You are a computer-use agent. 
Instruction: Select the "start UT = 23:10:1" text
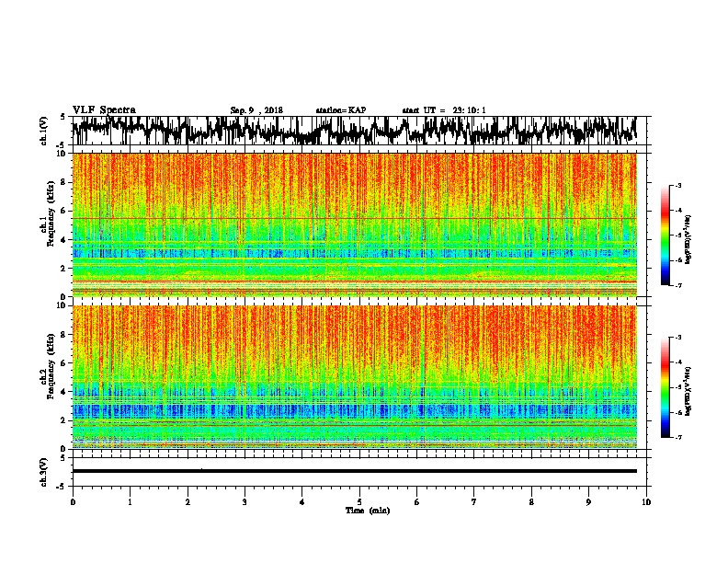(x=444, y=110)
